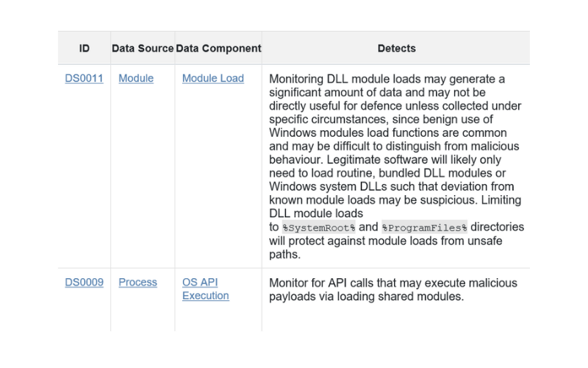Open the Module Load data component

pyautogui.click(x=213, y=78)
